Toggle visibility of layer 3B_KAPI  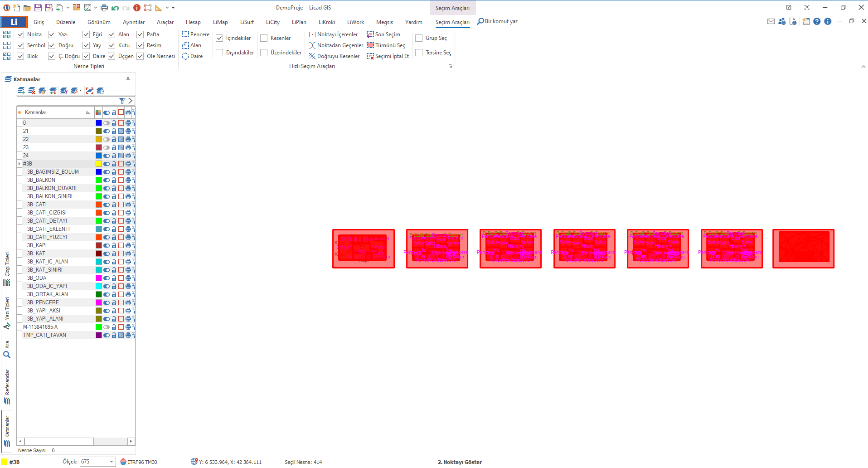pyautogui.click(x=107, y=245)
